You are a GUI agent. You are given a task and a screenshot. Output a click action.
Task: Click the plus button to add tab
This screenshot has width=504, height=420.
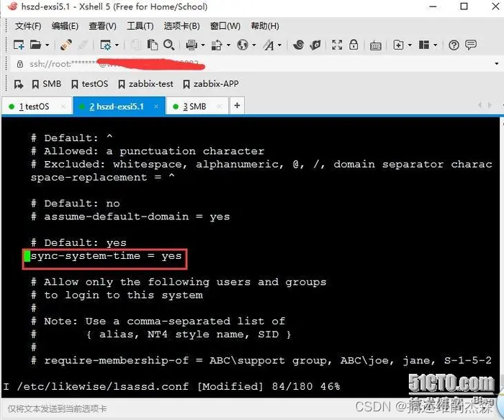(237, 106)
